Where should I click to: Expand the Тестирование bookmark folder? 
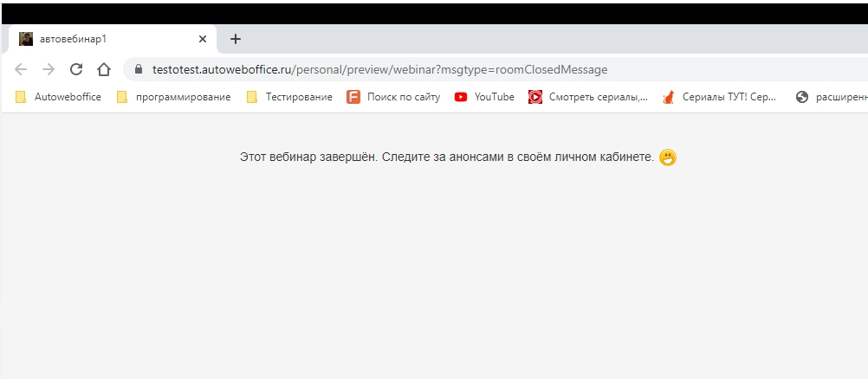pyautogui.click(x=289, y=97)
